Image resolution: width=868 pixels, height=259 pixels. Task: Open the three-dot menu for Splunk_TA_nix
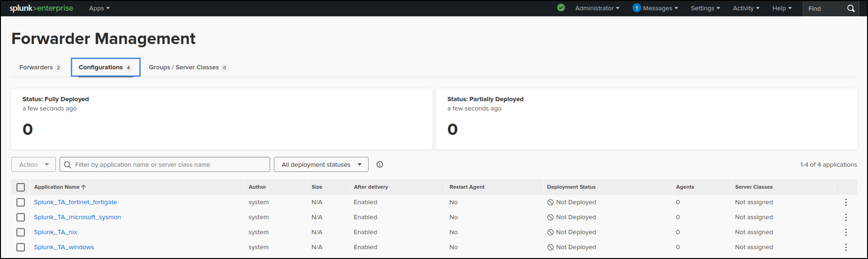tap(845, 232)
